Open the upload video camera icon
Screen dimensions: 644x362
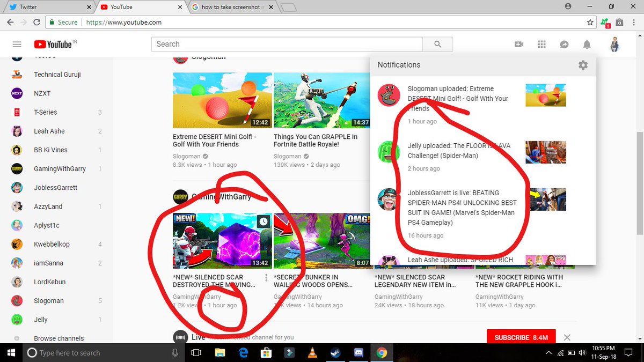click(519, 45)
